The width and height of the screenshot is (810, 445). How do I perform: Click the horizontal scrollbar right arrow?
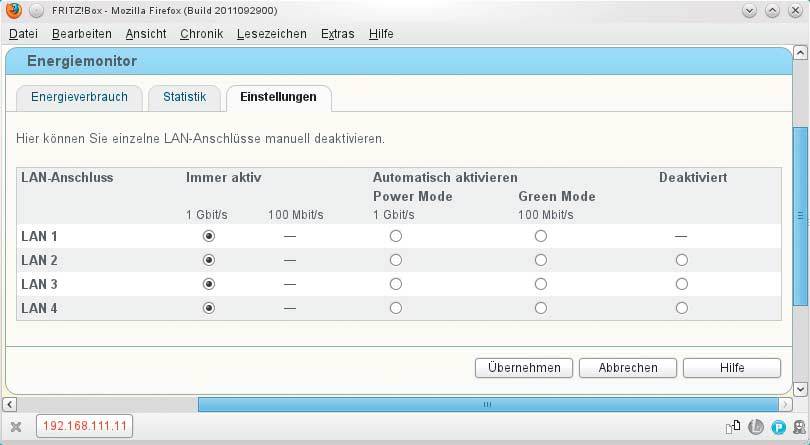click(785, 404)
